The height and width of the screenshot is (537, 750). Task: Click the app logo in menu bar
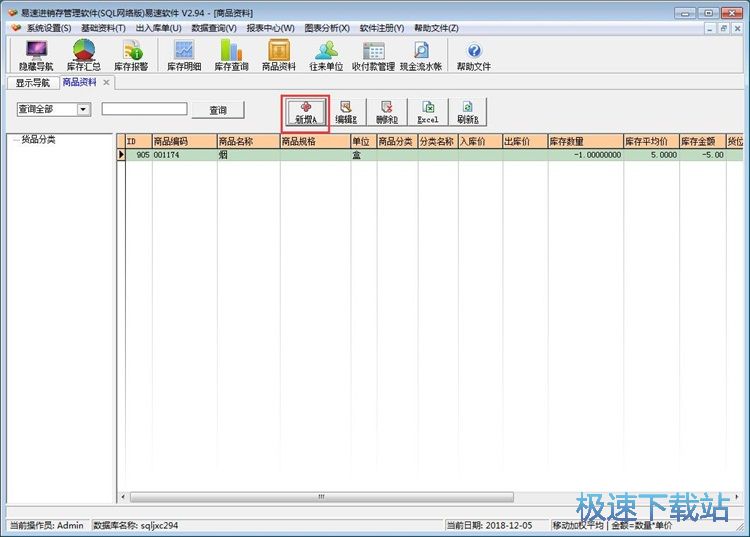(x=16, y=28)
